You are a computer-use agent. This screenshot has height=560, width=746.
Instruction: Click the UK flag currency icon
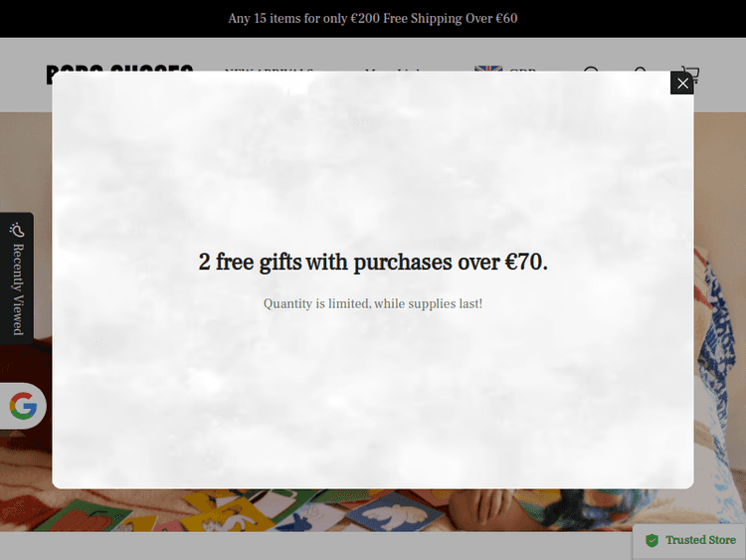pyautogui.click(x=488, y=69)
